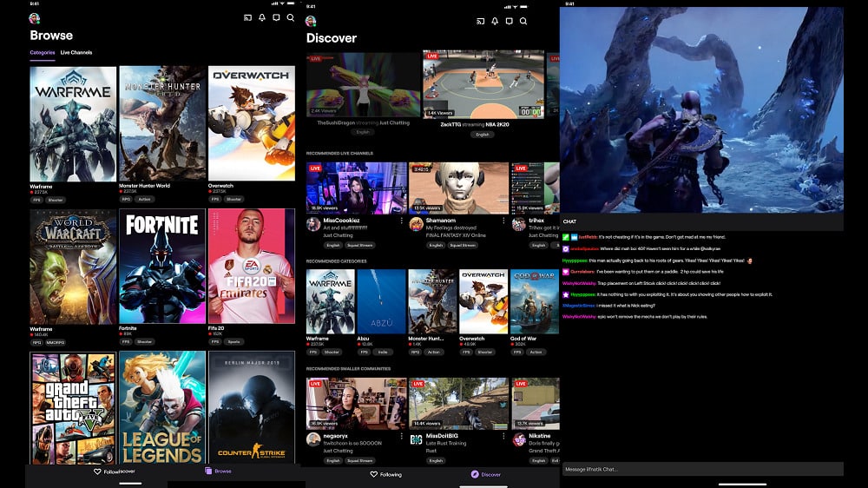
Task: Open more options for MissDoitBIG stream
Action: [x=503, y=436]
